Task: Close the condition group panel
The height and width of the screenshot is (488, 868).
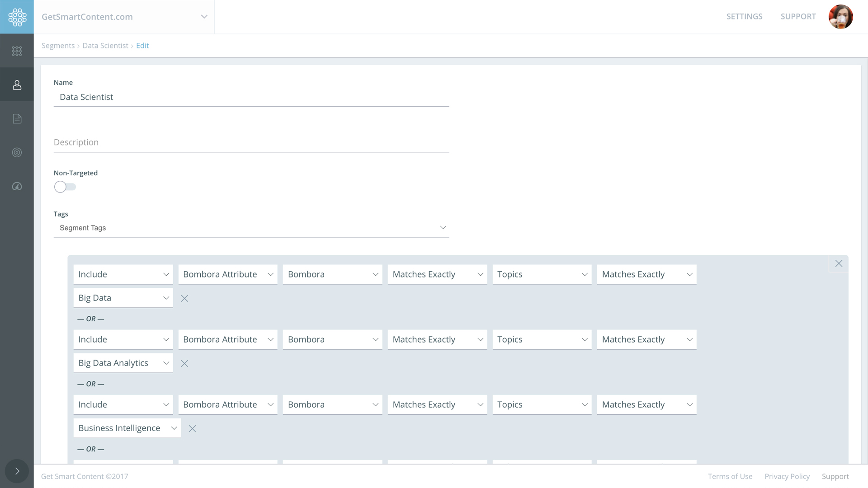Action: 839,263
